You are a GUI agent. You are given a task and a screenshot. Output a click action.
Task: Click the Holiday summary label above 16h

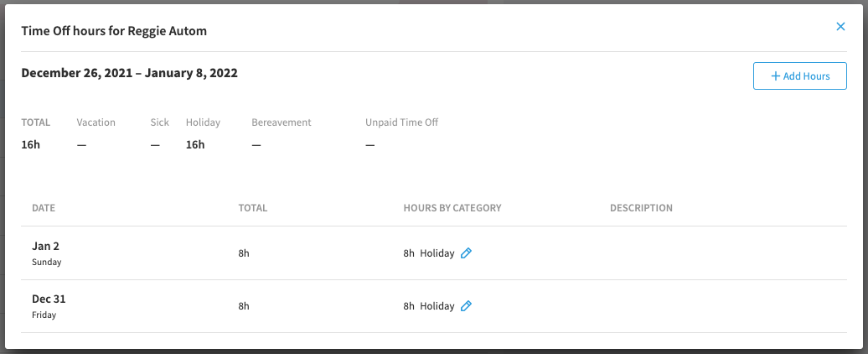pyautogui.click(x=203, y=122)
